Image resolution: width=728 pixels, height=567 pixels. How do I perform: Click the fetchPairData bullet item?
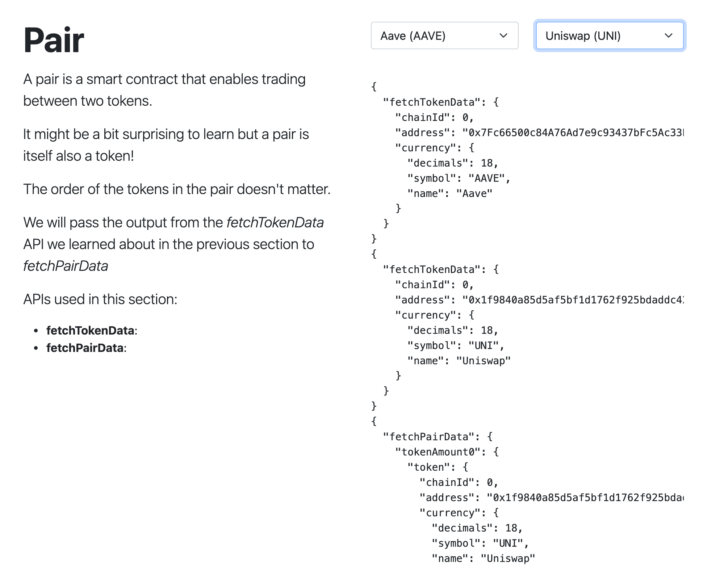point(86,348)
